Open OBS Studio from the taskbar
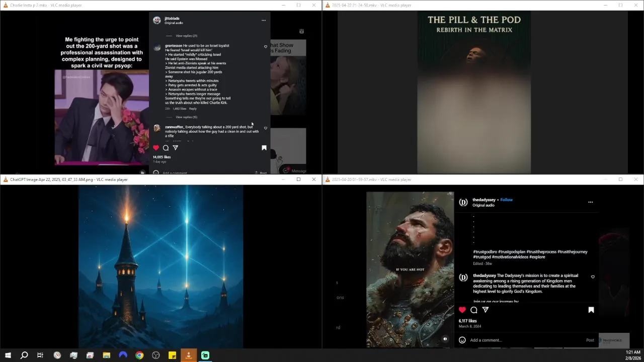The image size is (644, 362). [x=156, y=355]
